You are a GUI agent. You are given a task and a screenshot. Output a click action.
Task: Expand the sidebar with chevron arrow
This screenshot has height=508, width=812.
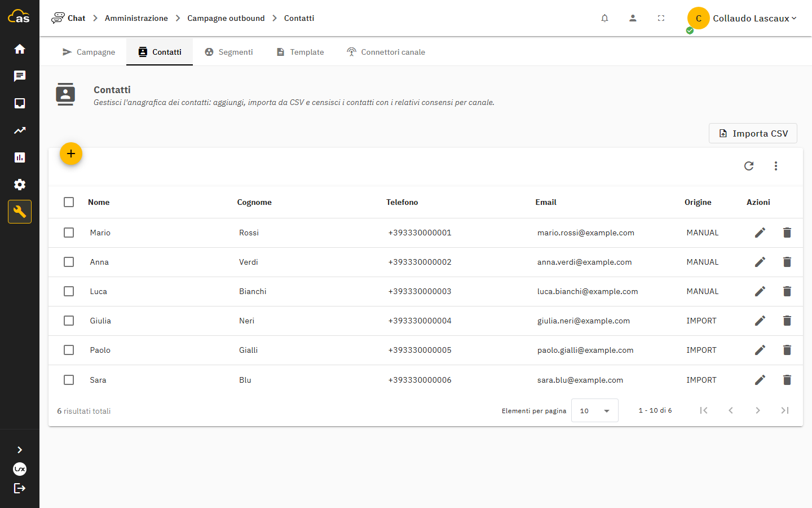click(x=20, y=450)
